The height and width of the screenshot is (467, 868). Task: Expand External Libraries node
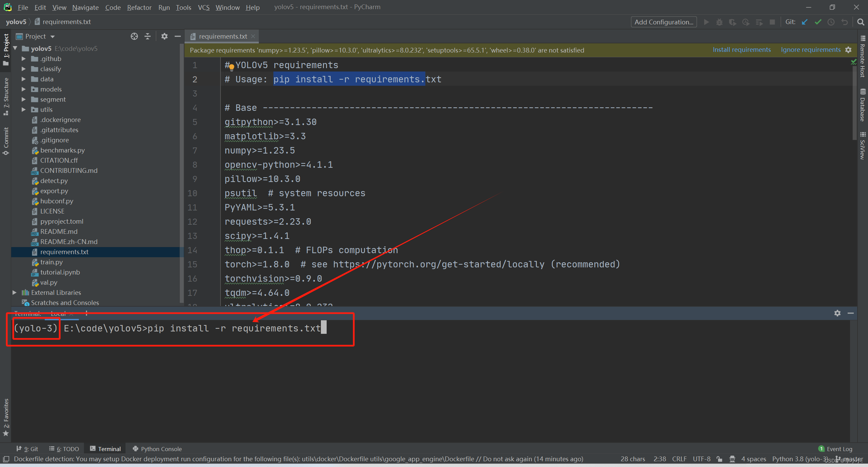15,292
